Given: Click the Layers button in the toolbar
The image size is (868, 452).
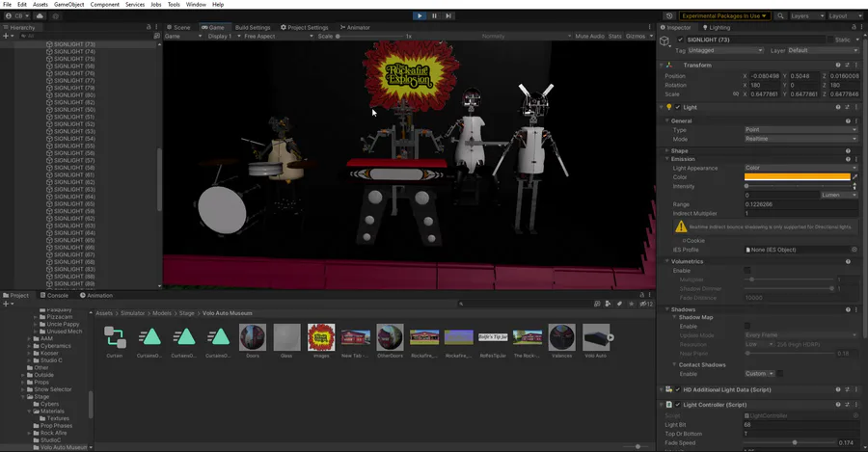Looking at the screenshot, I should [807, 16].
